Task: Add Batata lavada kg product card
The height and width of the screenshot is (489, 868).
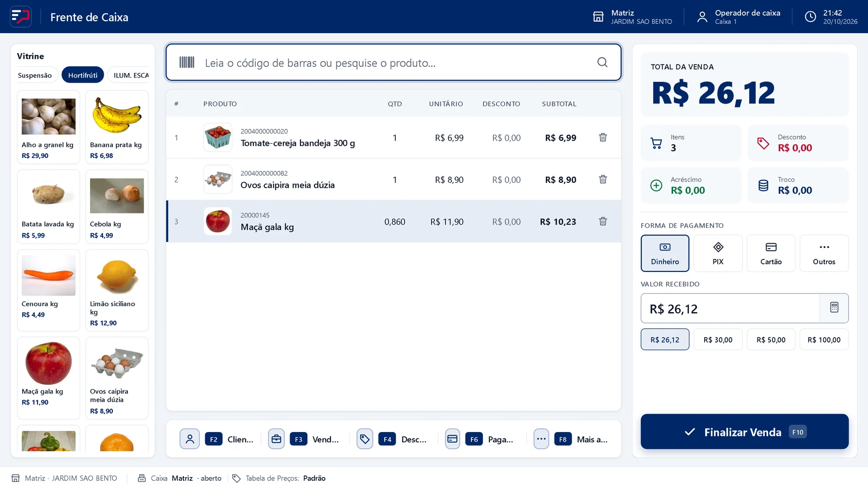Action: point(48,207)
